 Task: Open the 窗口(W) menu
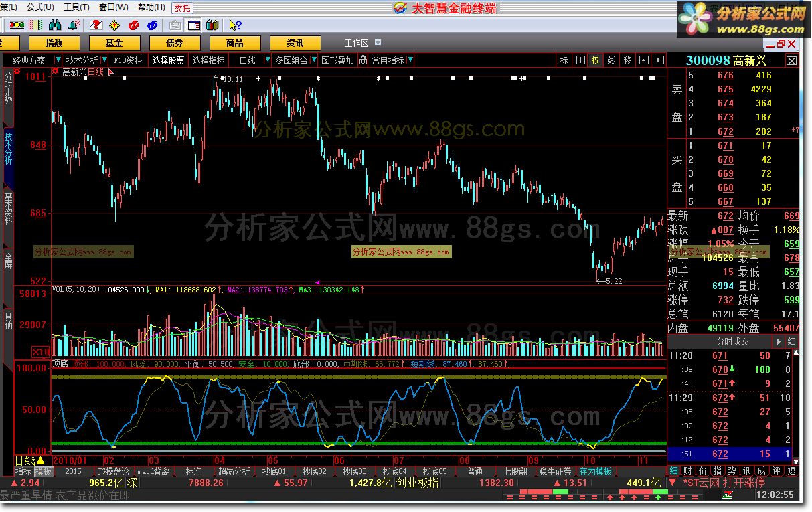point(113,7)
